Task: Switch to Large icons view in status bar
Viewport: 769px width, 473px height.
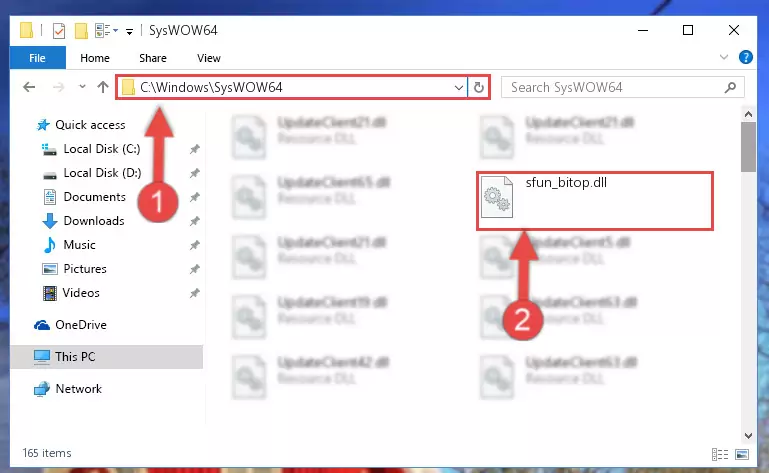Action: point(742,454)
